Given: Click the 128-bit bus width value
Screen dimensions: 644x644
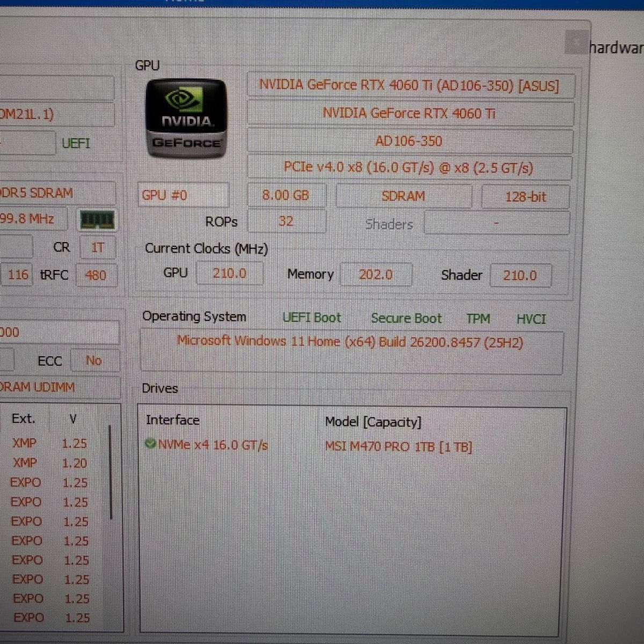Looking at the screenshot, I should click(x=525, y=197).
